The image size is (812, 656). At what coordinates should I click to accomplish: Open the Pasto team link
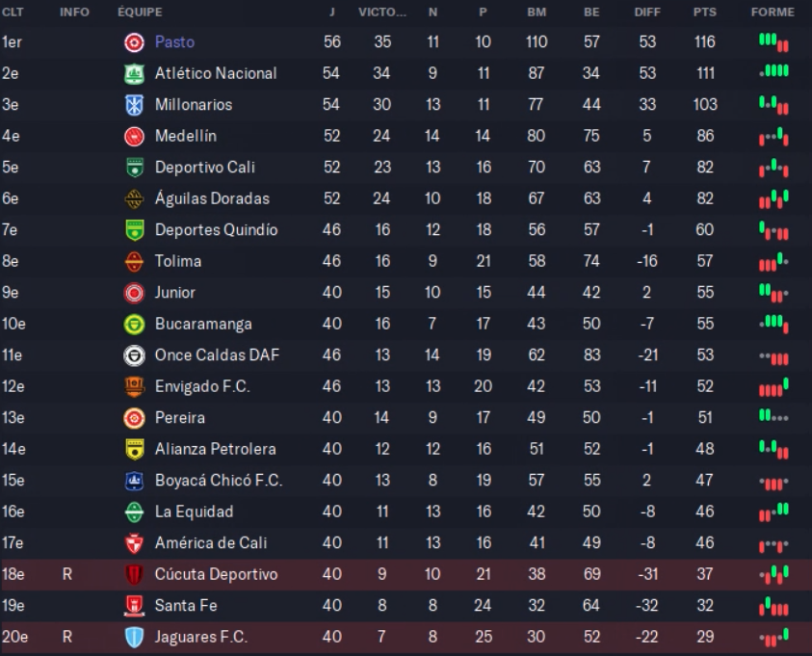[174, 42]
